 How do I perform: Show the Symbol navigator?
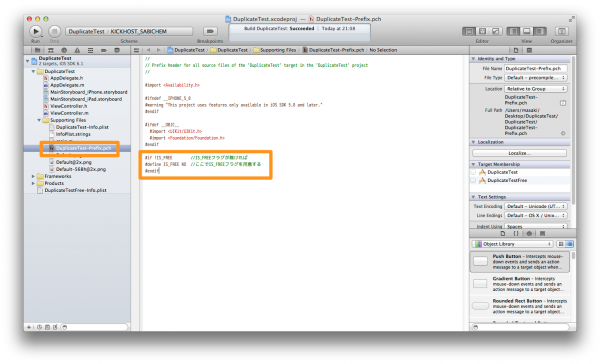(x=51, y=50)
